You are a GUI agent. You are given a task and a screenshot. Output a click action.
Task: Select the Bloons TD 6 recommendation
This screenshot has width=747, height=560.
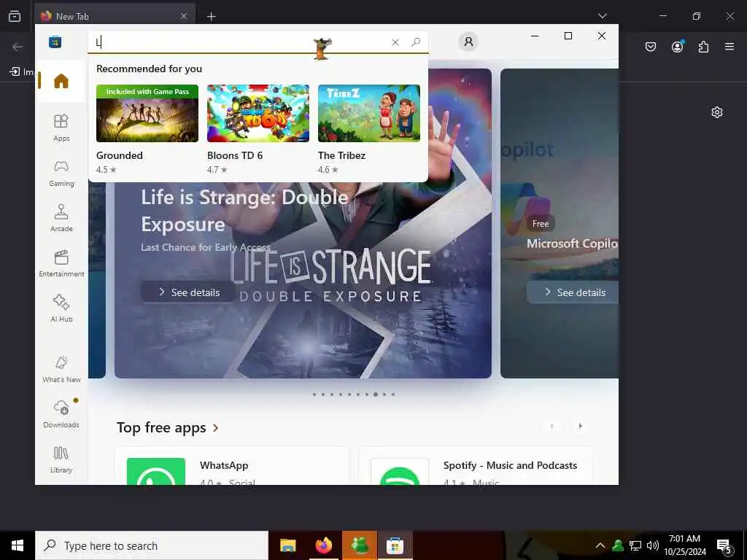[x=258, y=128]
